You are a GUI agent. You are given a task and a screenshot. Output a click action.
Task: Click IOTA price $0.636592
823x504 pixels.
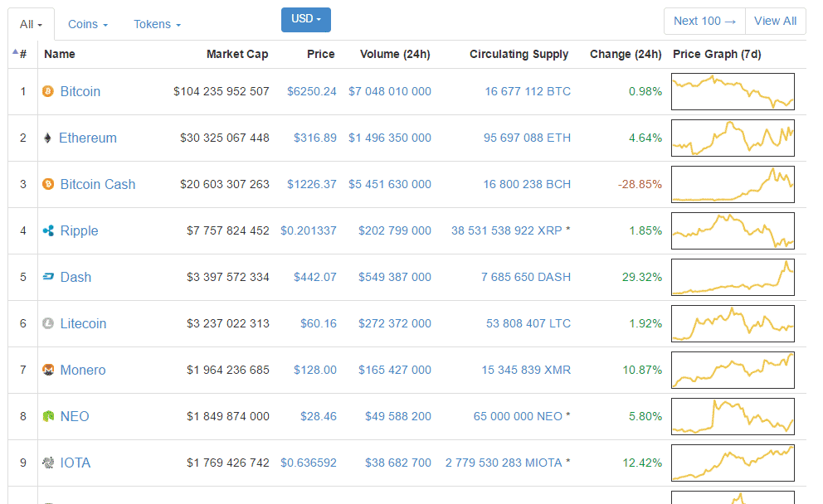309,463
